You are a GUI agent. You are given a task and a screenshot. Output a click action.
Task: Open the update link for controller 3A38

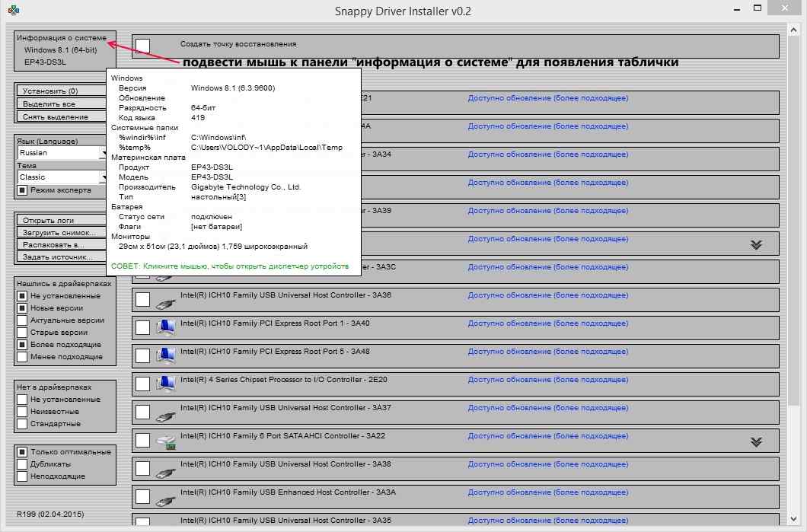(x=548, y=464)
